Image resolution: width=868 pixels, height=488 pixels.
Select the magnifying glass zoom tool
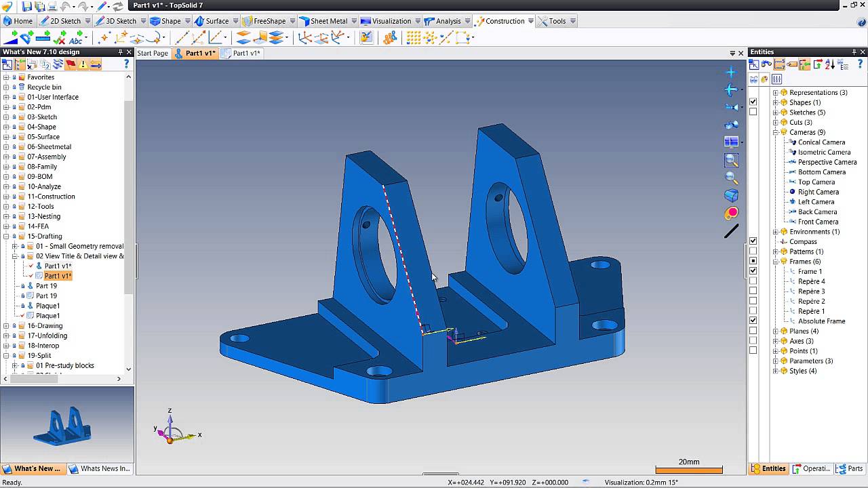click(732, 178)
